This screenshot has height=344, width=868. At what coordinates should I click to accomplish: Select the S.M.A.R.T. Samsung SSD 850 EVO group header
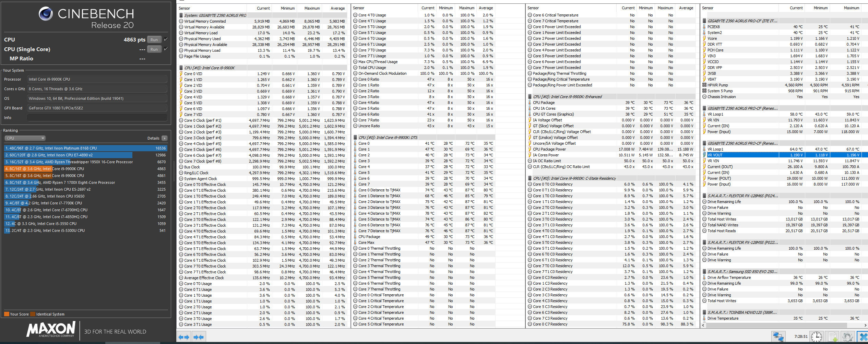click(785, 272)
